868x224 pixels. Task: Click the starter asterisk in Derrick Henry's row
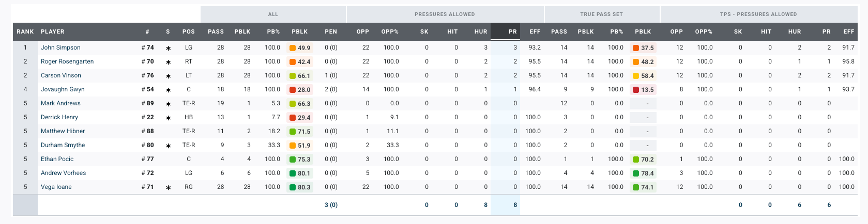click(168, 118)
